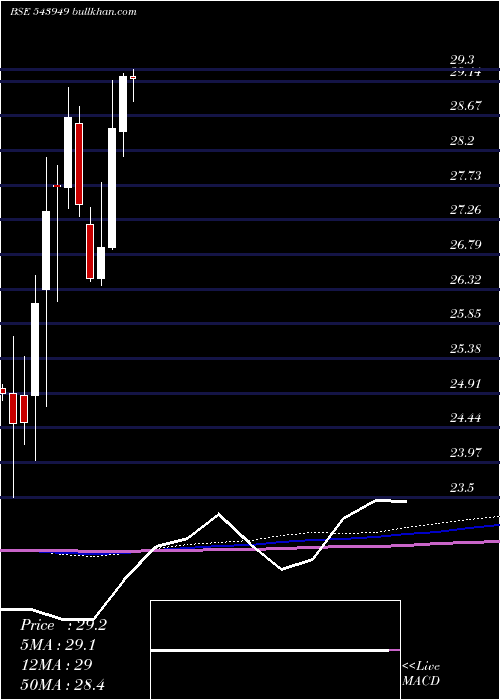Click the 5MA : 29.1 readout
Image resolution: width=500 pixels, height=700 pixels.
pos(58,645)
